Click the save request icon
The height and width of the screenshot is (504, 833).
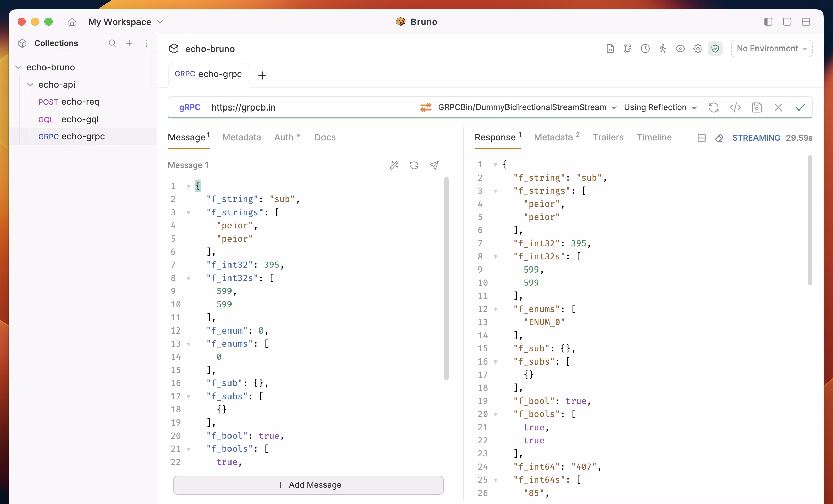point(757,107)
